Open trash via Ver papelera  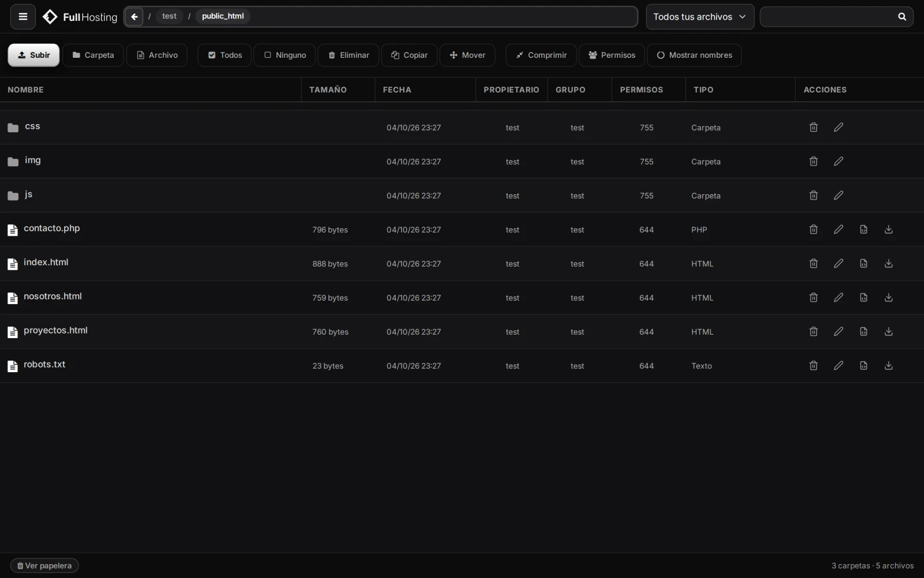click(44, 566)
